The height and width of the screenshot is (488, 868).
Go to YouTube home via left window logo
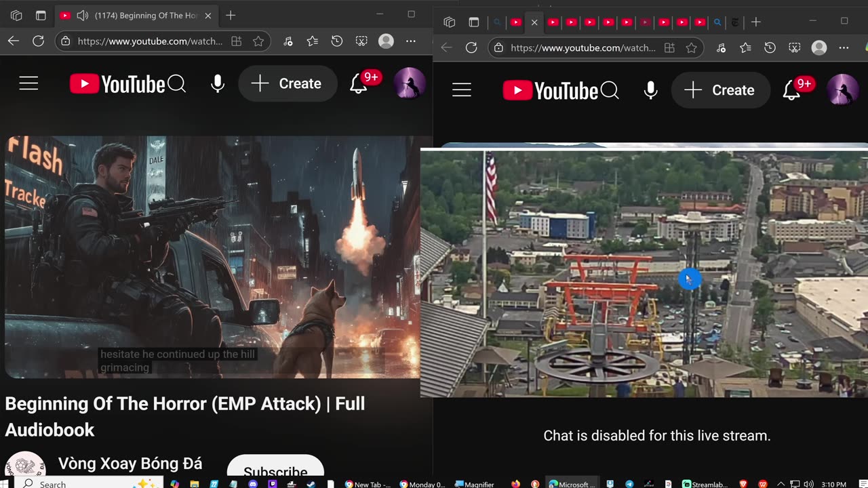pyautogui.click(x=117, y=84)
